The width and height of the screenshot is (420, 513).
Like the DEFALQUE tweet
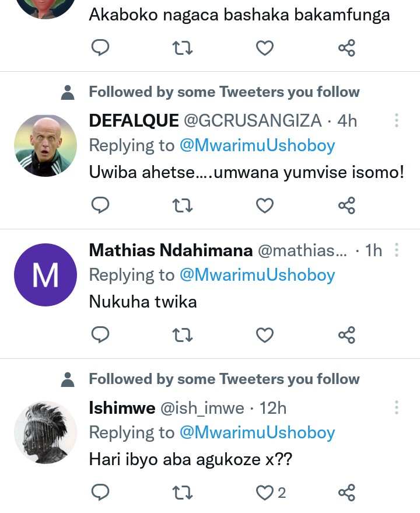265,205
